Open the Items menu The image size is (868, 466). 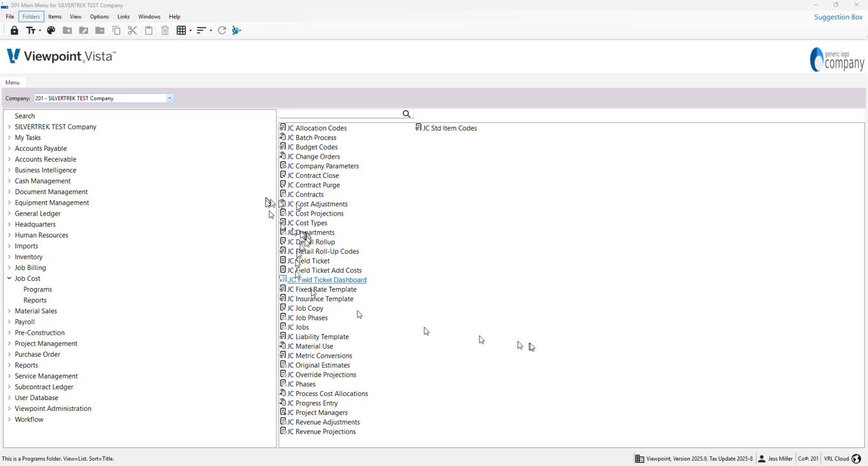tap(55, 17)
